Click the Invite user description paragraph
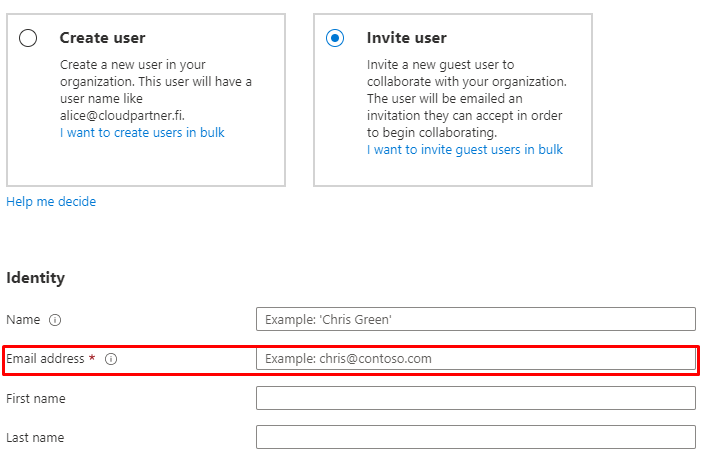 pos(466,98)
